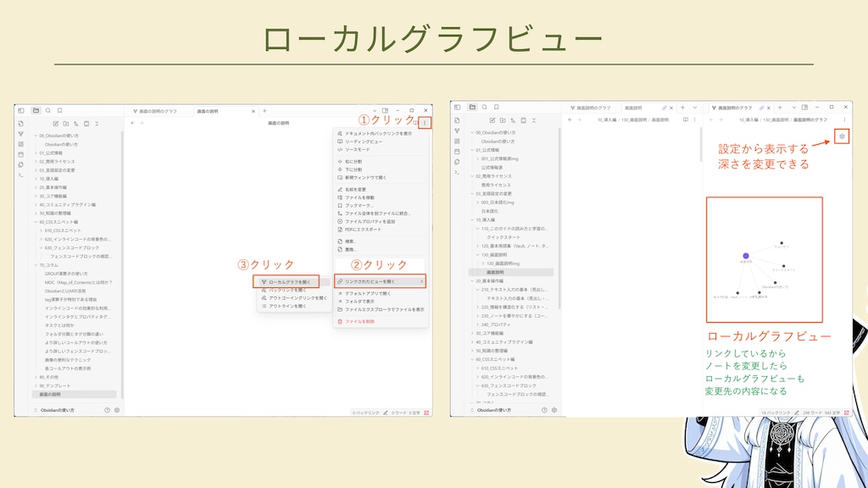Collapse the 110_このガイドの読み方 folder
Image resolution: width=868 pixels, height=488 pixels.
(478, 230)
